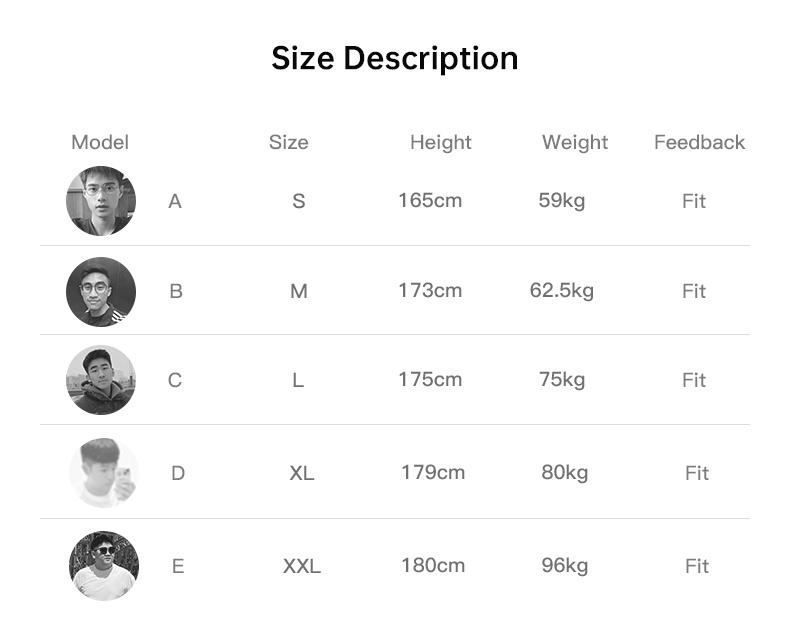The image size is (790, 630).
Task: Select model C's circular profile photo
Action: (x=101, y=380)
